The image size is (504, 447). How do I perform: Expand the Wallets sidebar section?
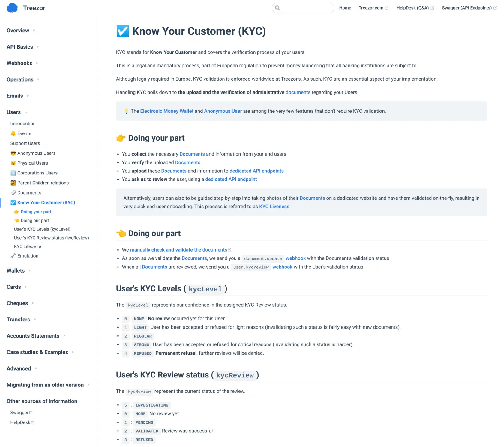pyautogui.click(x=29, y=270)
